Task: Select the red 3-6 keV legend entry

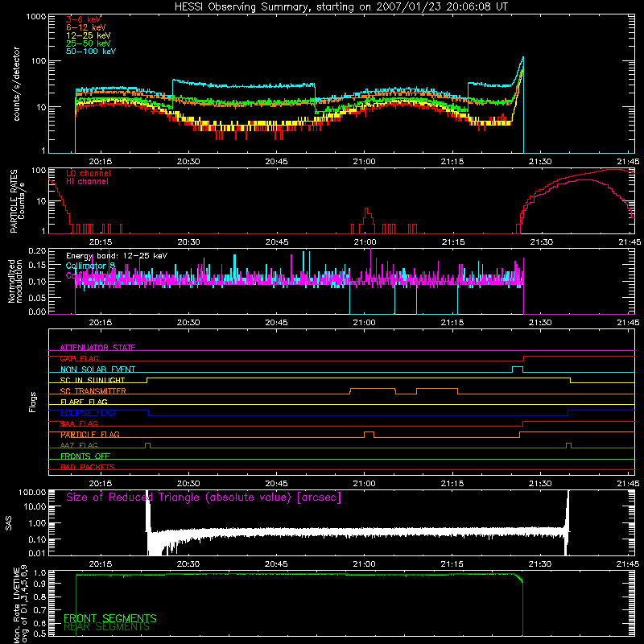Action: pos(84,19)
